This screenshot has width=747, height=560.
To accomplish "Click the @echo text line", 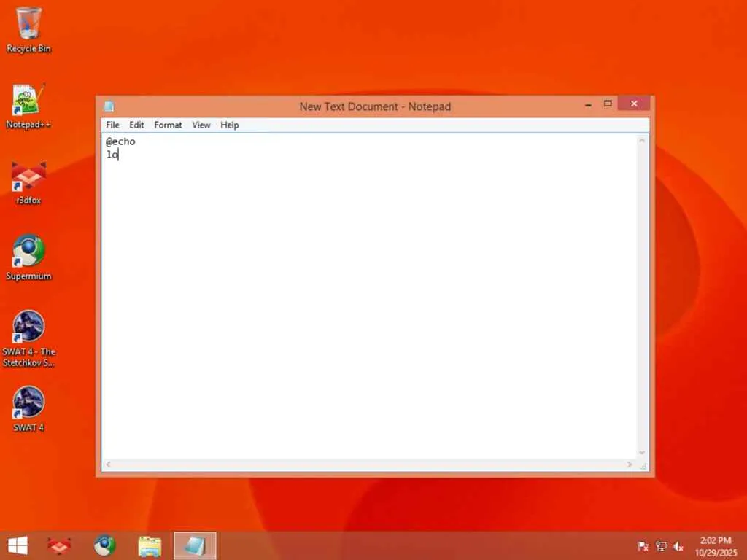I will pyautogui.click(x=120, y=141).
